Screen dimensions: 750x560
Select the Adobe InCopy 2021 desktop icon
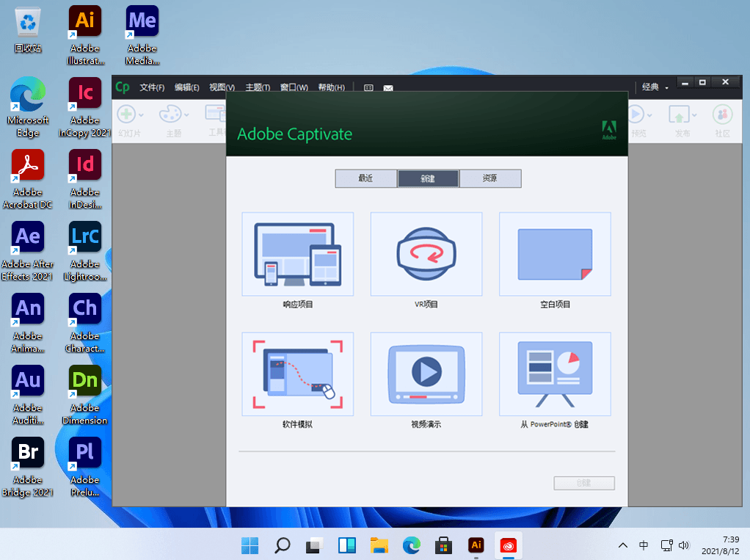coord(84,108)
